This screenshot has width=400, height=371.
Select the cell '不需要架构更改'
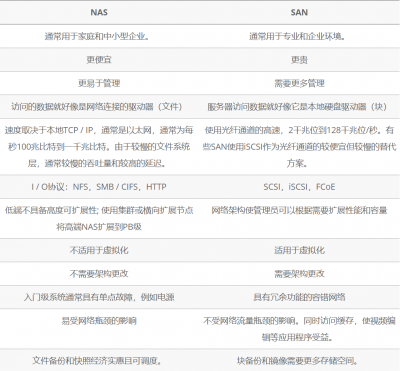[x=99, y=274]
